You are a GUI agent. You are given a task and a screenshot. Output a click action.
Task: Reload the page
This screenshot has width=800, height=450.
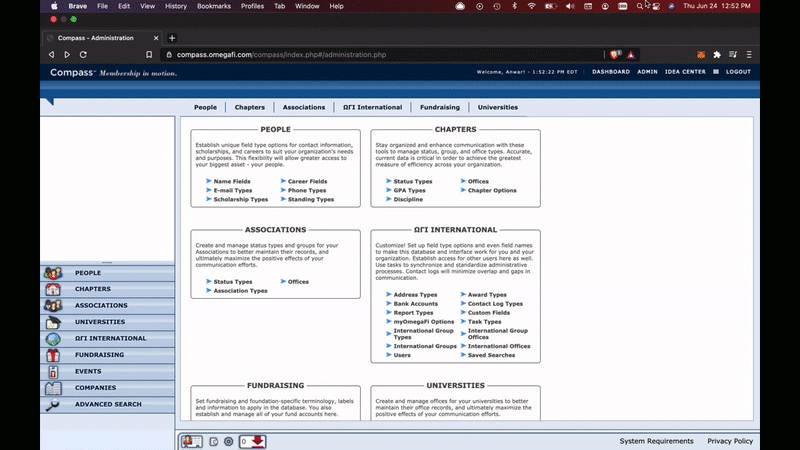pyautogui.click(x=83, y=55)
